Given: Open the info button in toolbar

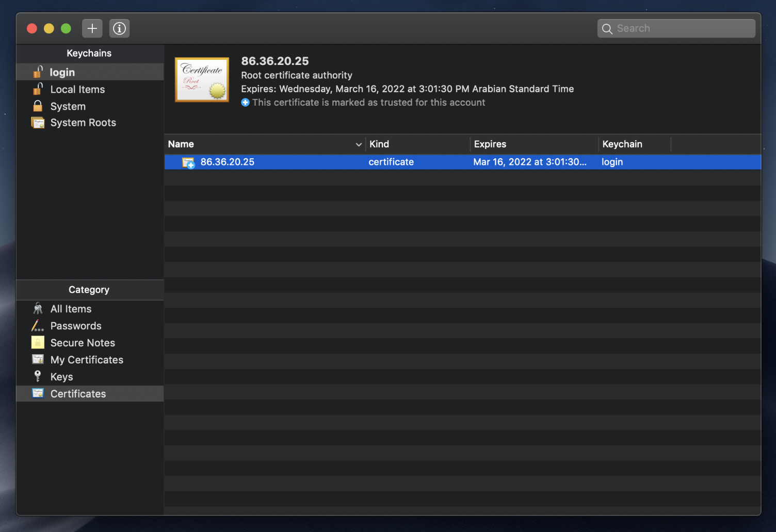Looking at the screenshot, I should (119, 28).
